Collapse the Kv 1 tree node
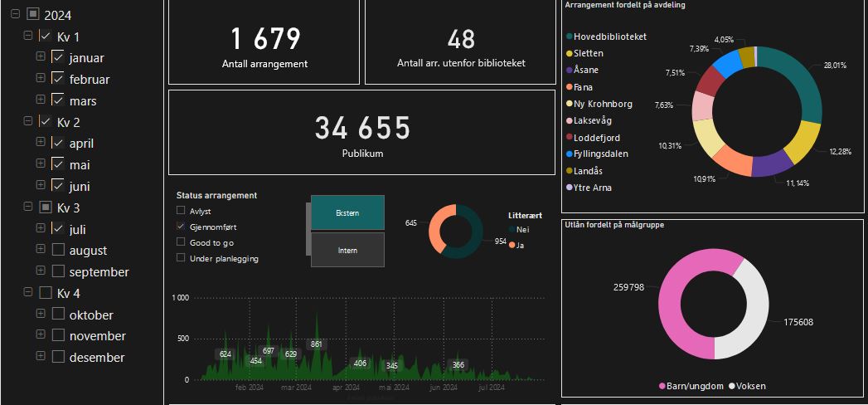The width and height of the screenshot is (868, 405). (27, 36)
